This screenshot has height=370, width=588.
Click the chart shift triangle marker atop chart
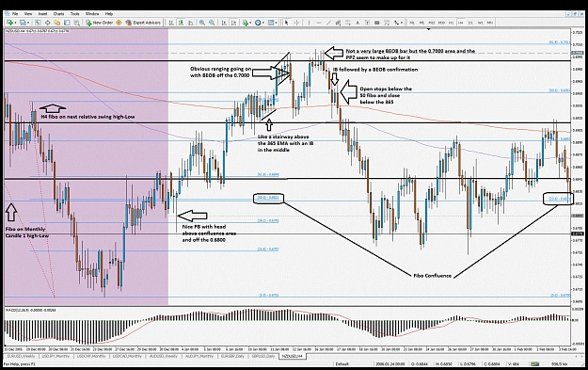428,29
